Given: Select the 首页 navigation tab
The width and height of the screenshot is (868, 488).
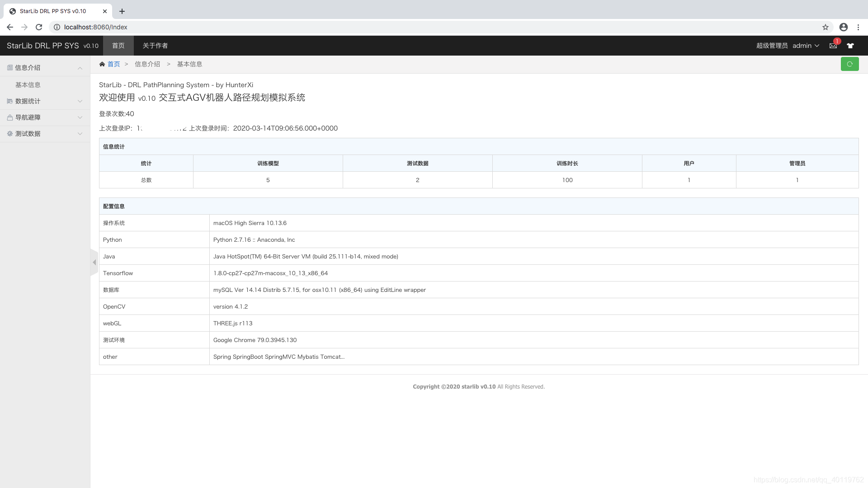Looking at the screenshot, I should pyautogui.click(x=118, y=46).
